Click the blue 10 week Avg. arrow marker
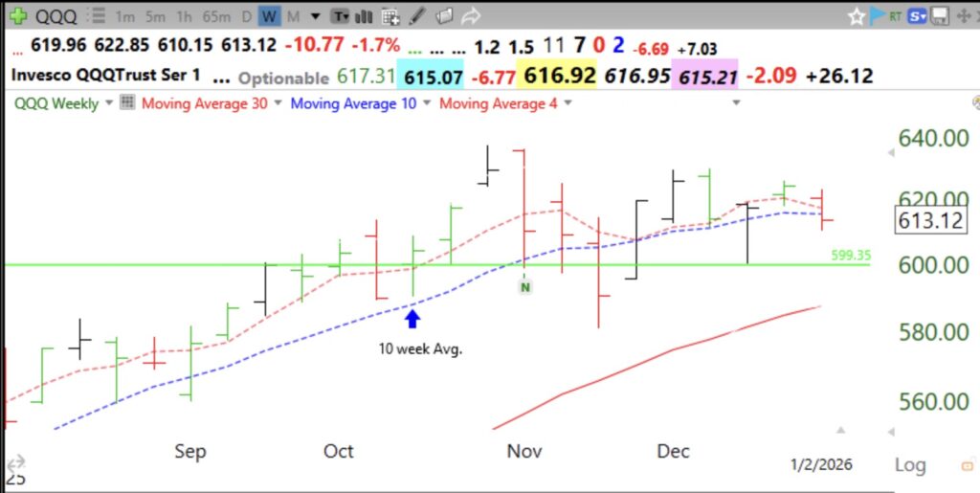The width and height of the screenshot is (980, 493). pos(412,319)
